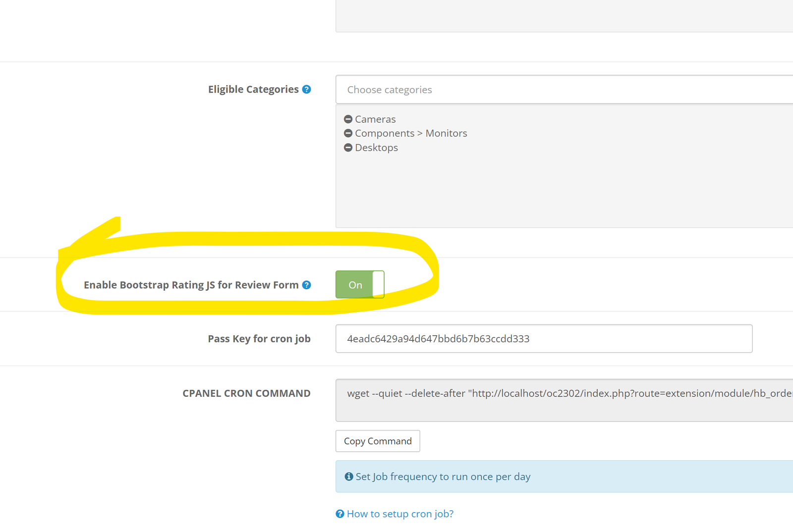Click CPANEL CRON COMMAND label
The width and height of the screenshot is (793, 532).
(x=246, y=393)
